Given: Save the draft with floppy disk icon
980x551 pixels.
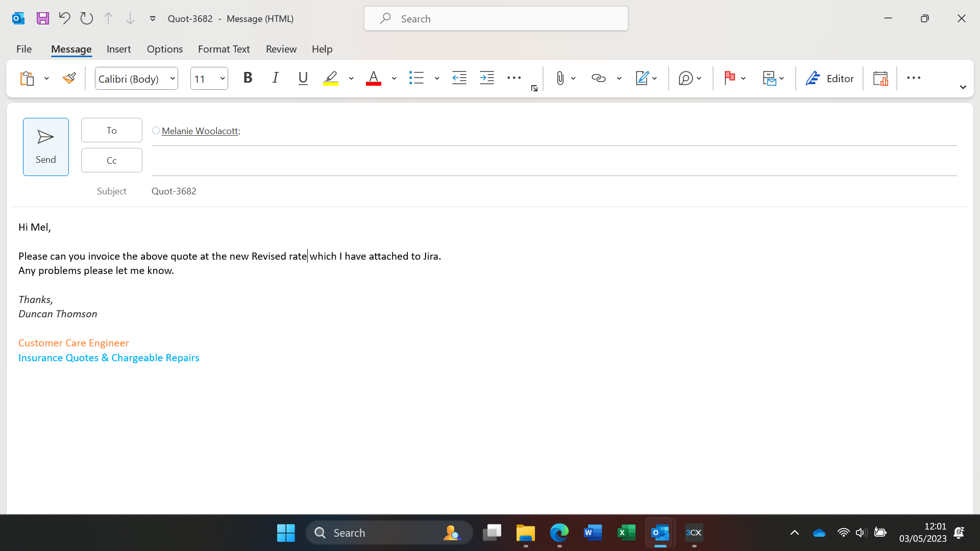Looking at the screenshot, I should [x=43, y=18].
